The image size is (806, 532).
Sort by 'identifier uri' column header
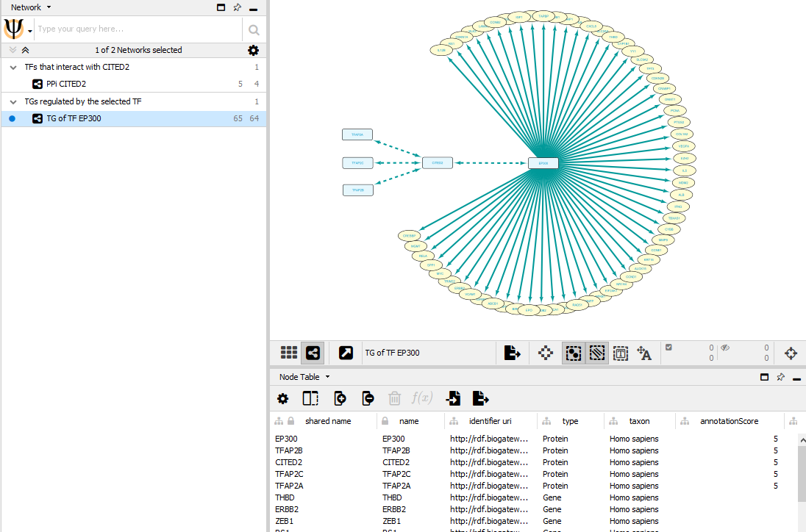(x=490, y=421)
